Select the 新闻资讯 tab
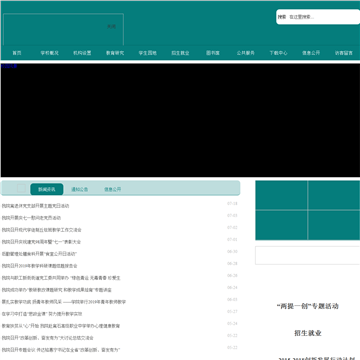This screenshot has height=360, width=360. tap(47, 189)
